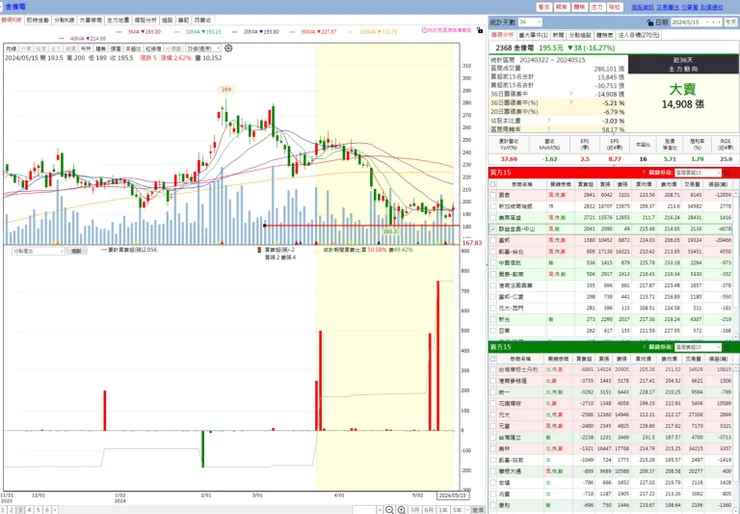The width and height of the screenshot is (740, 514).
Task: Open the 關鍵券商 dropdown in 賣方15 header
Action: coord(698,347)
